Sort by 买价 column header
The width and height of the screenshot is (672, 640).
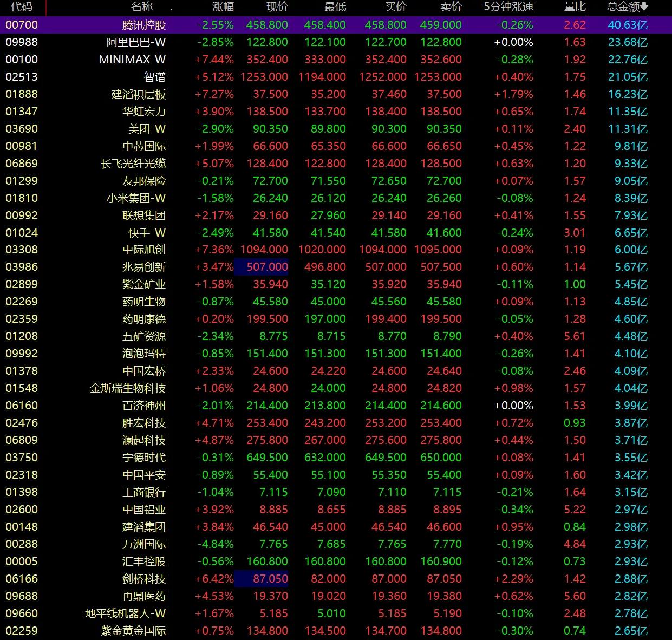click(x=395, y=7)
